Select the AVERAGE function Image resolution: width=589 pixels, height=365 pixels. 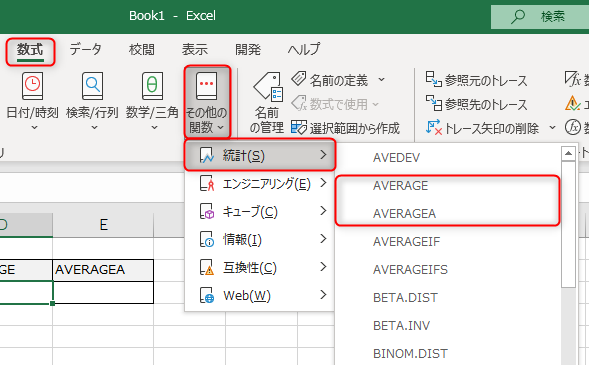447,186
